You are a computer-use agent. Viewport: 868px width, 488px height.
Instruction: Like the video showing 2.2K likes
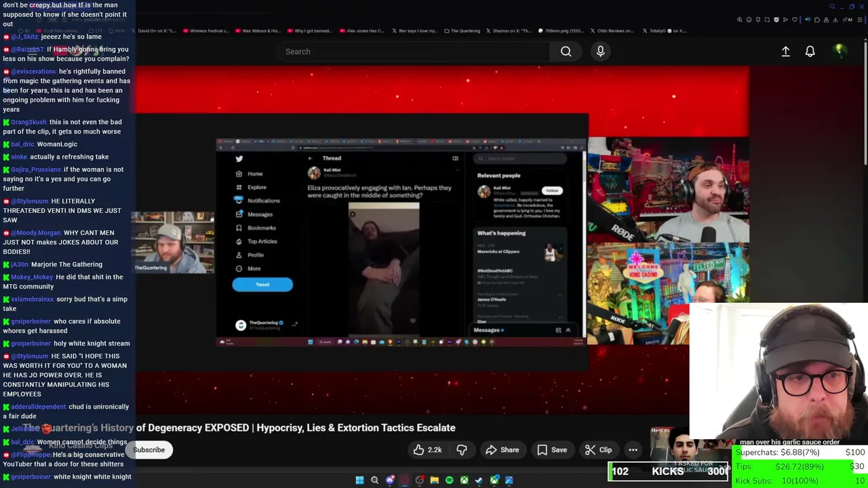pyautogui.click(x=427, y=450)
